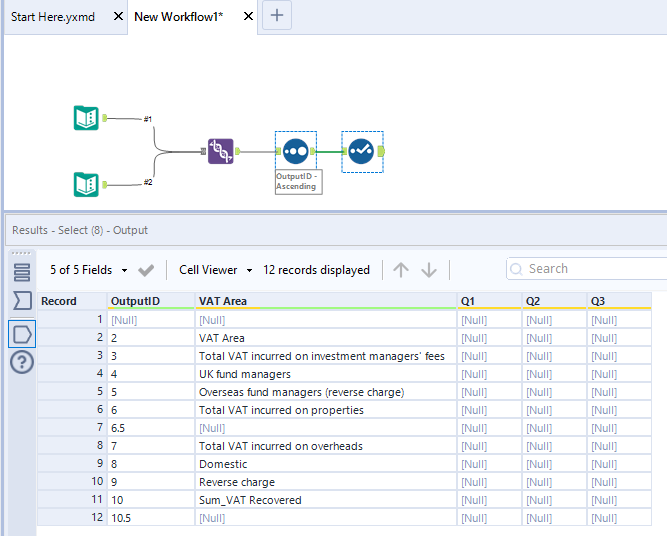Click the output anchor results icon

pyautogui.click(x=21, y=333)
